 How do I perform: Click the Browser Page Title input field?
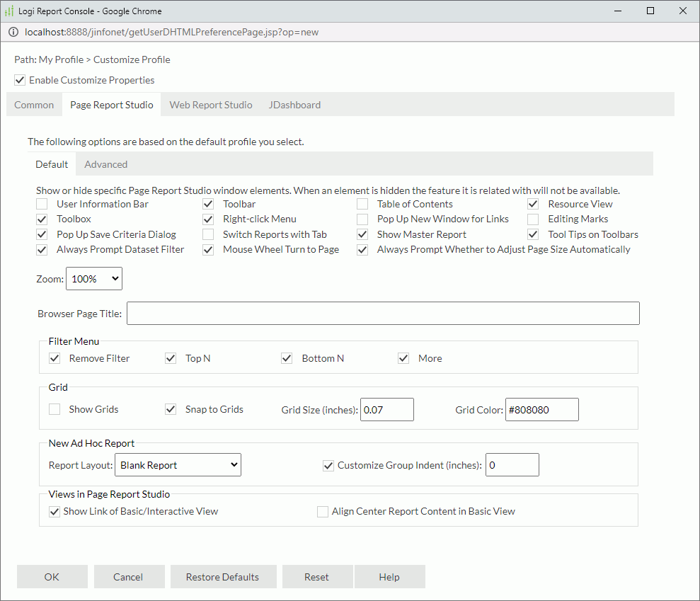pyautogui.click(x=382, y=313)
